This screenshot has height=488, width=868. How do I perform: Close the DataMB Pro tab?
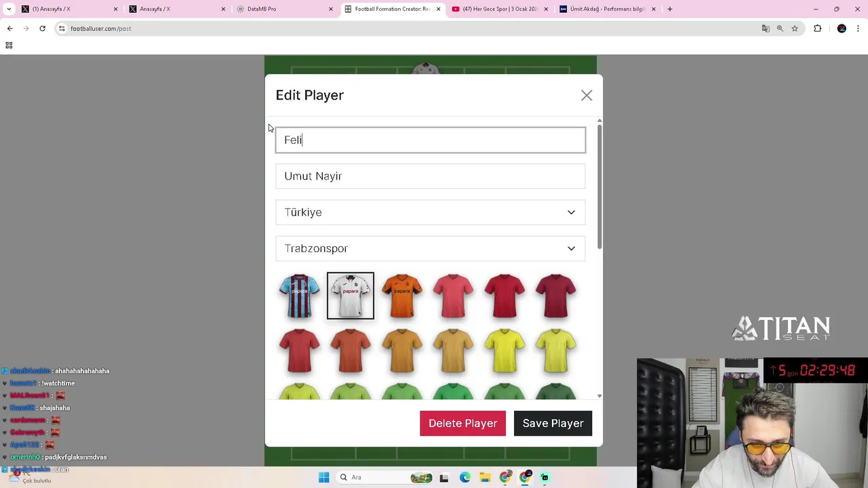331,9
